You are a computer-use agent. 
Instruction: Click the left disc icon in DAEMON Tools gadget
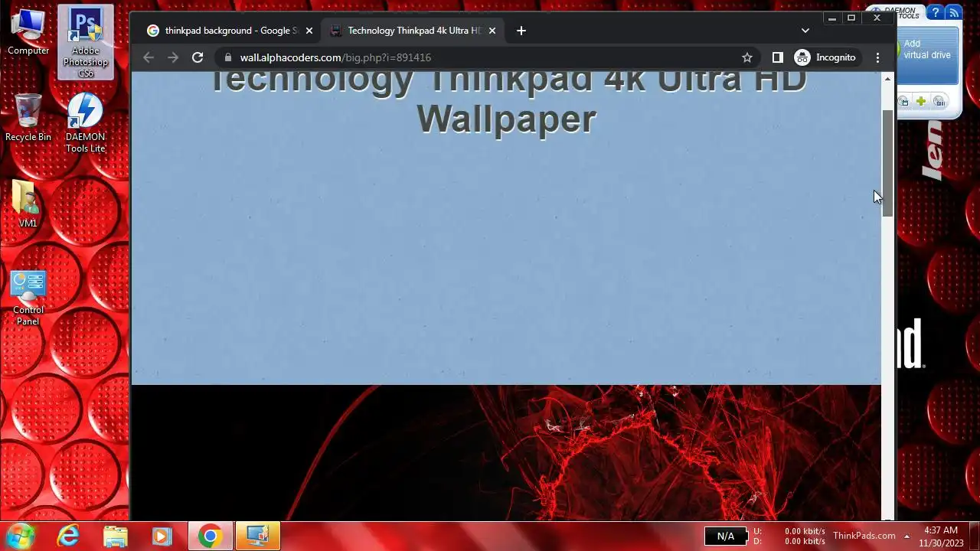[904, 102]
